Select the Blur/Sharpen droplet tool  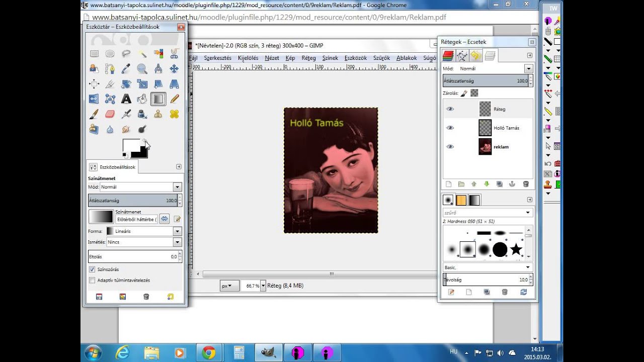(110, 129)
